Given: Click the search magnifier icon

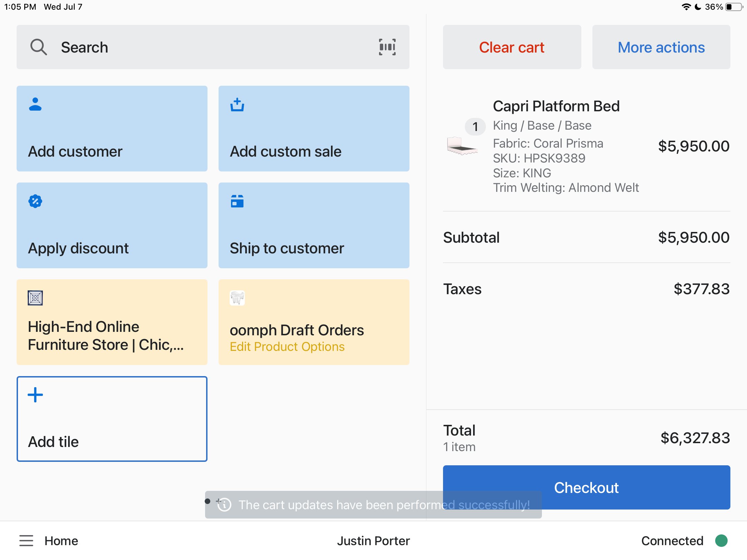Looking at the screenshot, I should coord(38,47).
